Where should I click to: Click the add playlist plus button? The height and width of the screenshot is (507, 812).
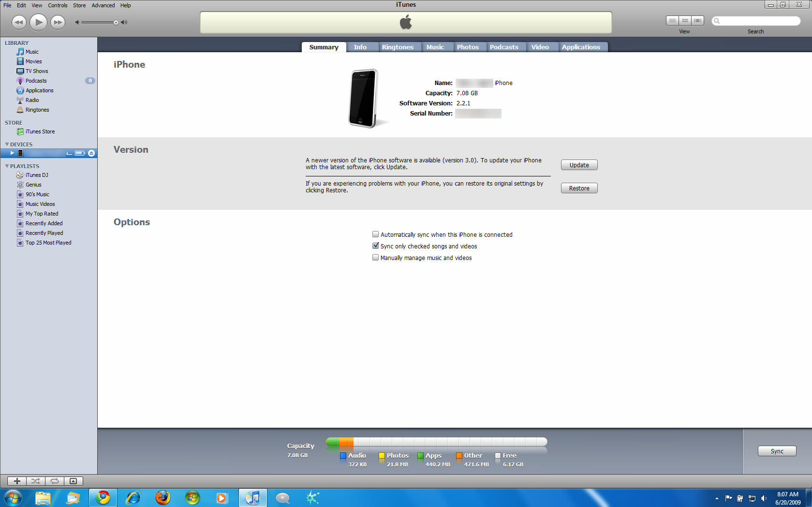17,481
